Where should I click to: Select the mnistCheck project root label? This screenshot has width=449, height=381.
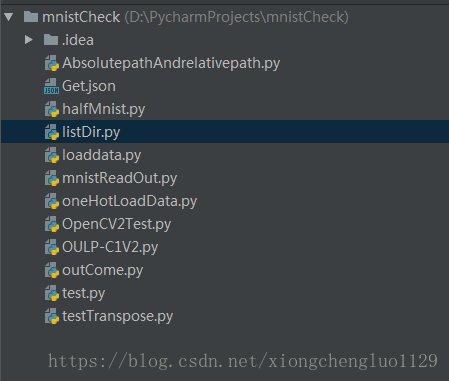coord(81,17)
